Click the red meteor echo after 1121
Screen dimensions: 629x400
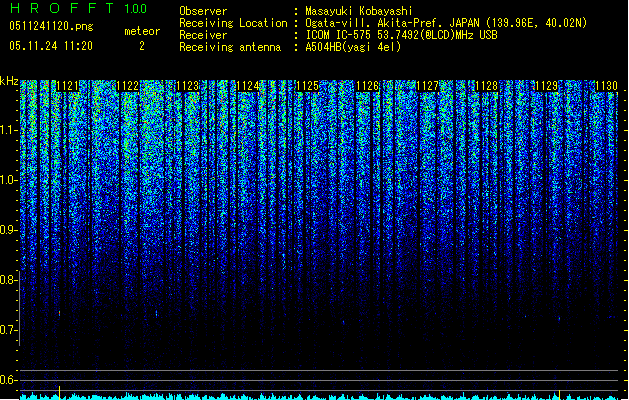point(59,313)
